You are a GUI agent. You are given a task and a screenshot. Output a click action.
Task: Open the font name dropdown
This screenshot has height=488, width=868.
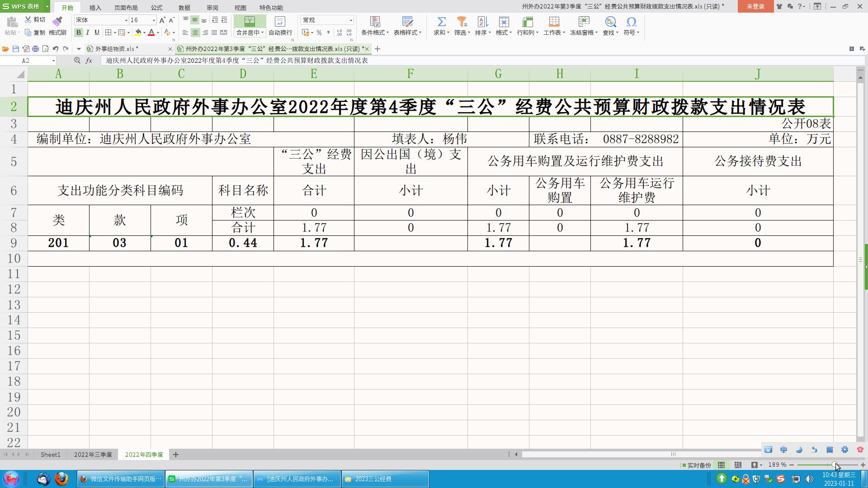click(127, 20)
